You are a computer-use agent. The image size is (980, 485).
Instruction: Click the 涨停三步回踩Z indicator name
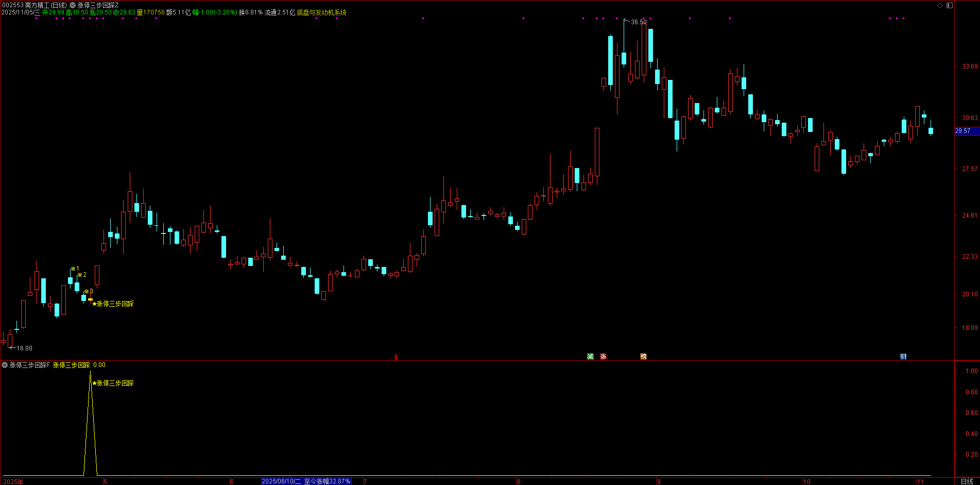click(98, 5)
